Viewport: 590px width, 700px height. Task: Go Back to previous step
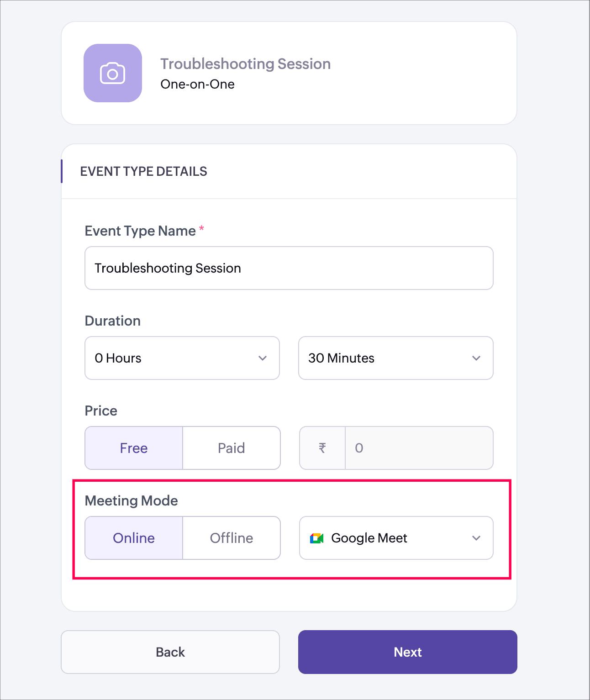click(x=170, y=652)
